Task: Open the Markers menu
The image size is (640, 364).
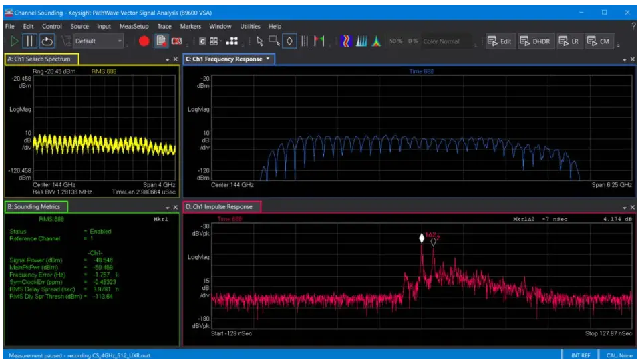Action: 190,27
